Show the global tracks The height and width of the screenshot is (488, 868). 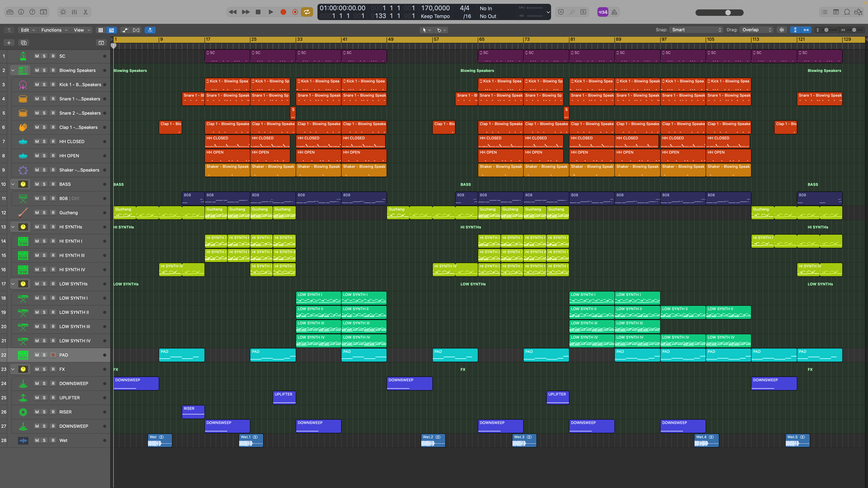[101, 43]
